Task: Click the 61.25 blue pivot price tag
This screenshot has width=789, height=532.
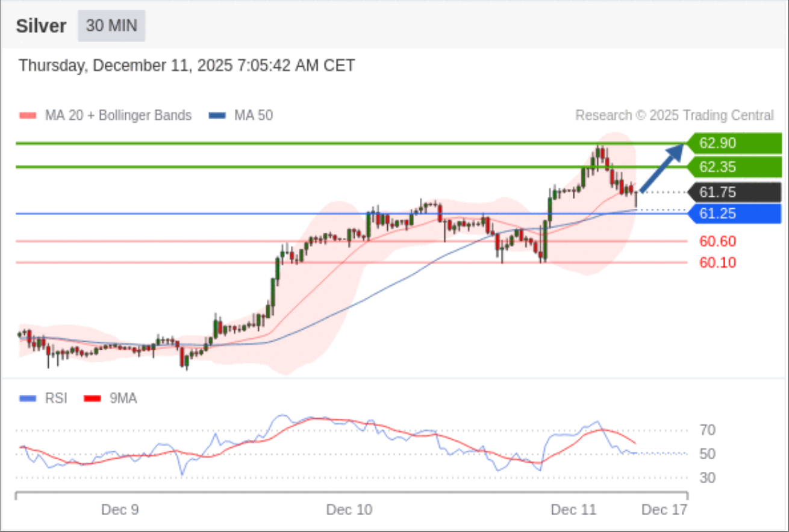Action: coord(735,214)
